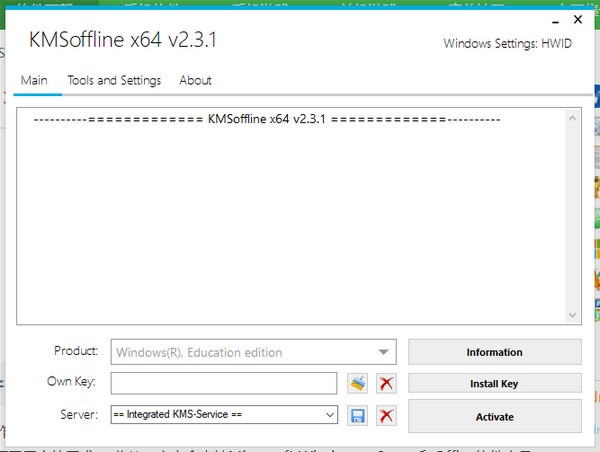Click the Install Key button
This screenshot has width=600, height=452.
point(495,383)
